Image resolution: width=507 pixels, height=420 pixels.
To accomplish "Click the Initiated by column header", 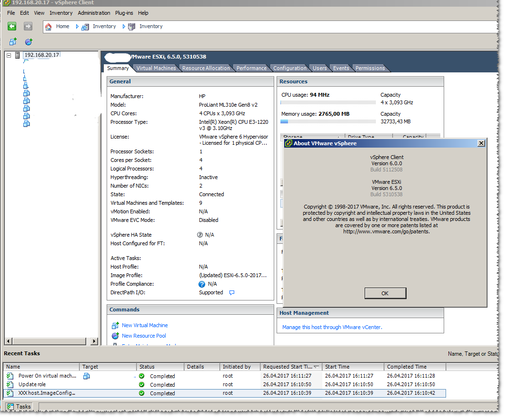I will [240, 367].
